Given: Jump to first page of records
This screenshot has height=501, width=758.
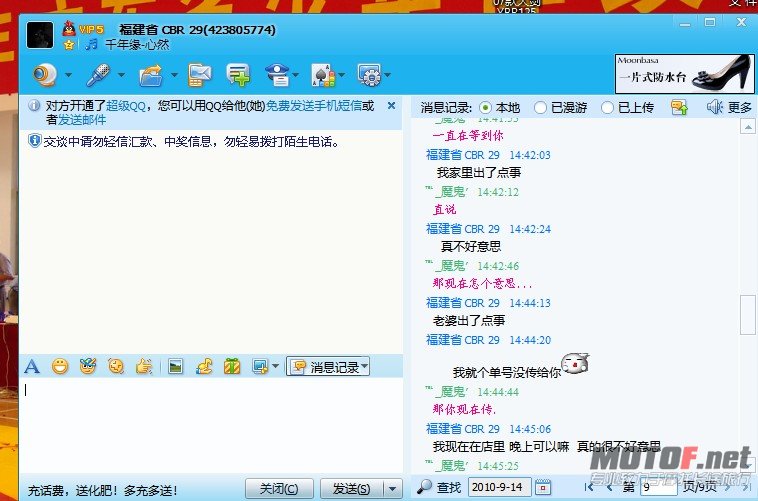Looking at the screenshot, I should pyautogui.click(x=588, y=487).
